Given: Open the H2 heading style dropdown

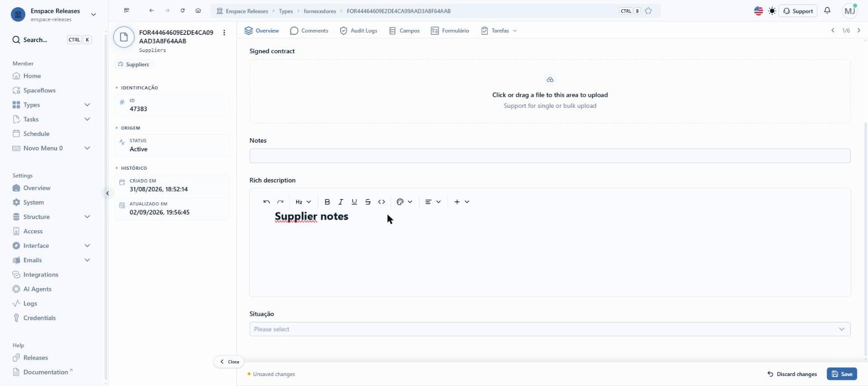Looking at the screenshot, I should tap(303, 202).
